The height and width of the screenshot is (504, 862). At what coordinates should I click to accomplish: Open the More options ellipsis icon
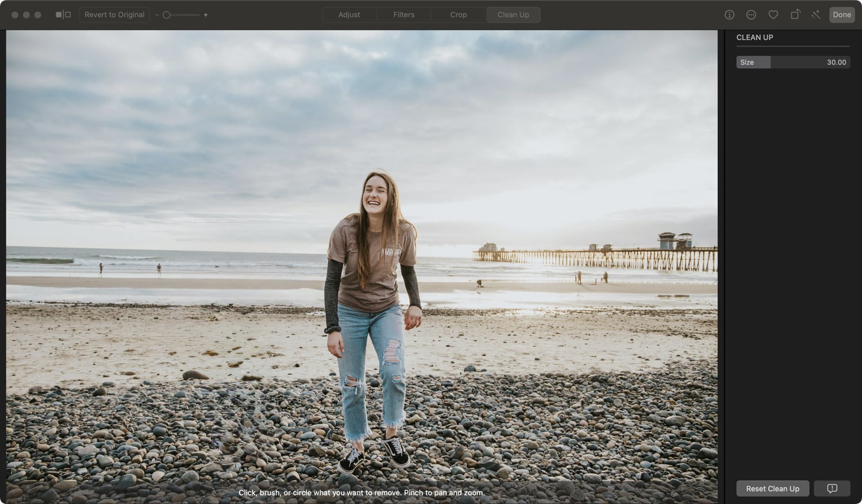(x=751, y=15)
